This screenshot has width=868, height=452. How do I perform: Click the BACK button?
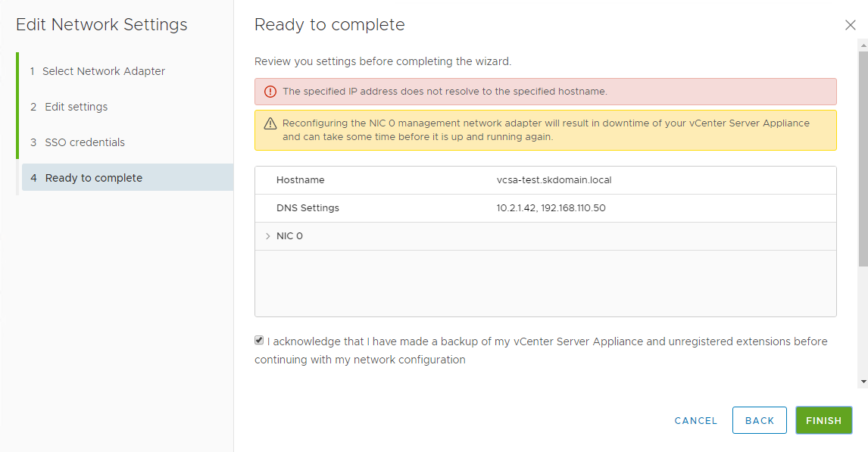tap(760, 420)
